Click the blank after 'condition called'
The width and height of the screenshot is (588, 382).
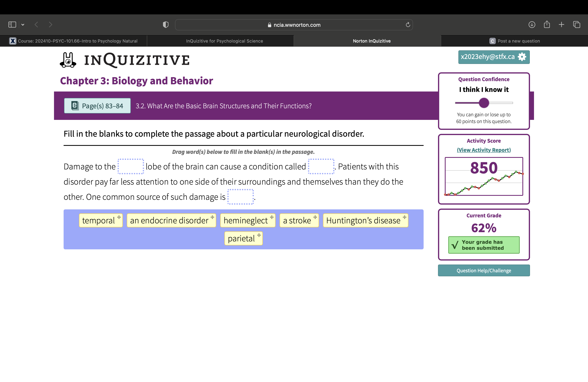321,167
